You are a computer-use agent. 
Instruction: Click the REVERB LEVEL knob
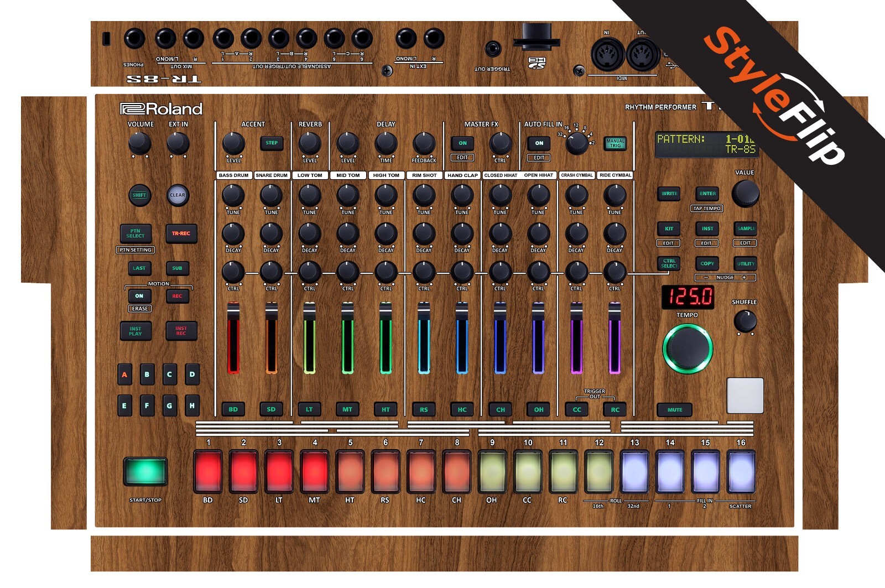coord(310,143)
